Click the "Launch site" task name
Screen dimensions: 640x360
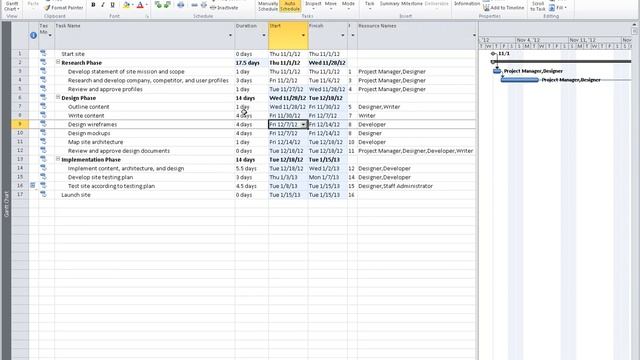coord(76,195)
